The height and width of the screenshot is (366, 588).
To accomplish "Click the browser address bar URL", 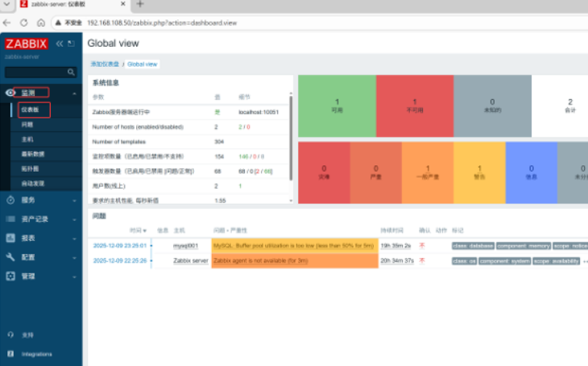I will pyautogui.click(x=162, y=23).
